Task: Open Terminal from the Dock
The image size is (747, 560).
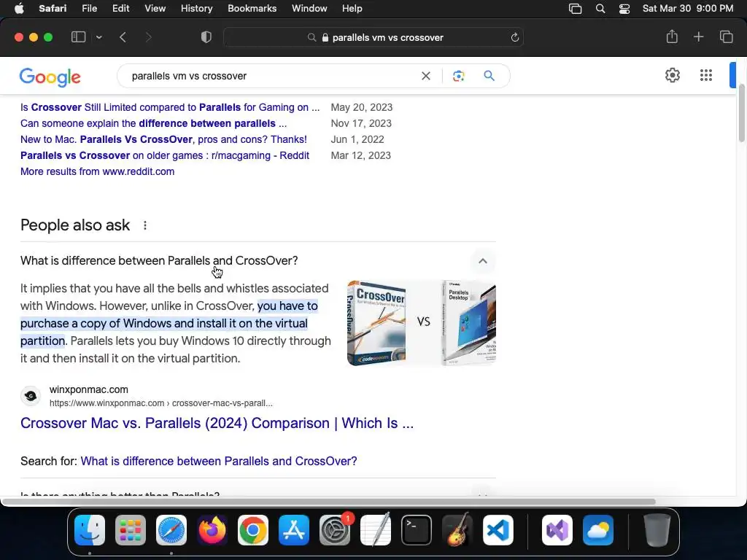Action: click(417, 530)
